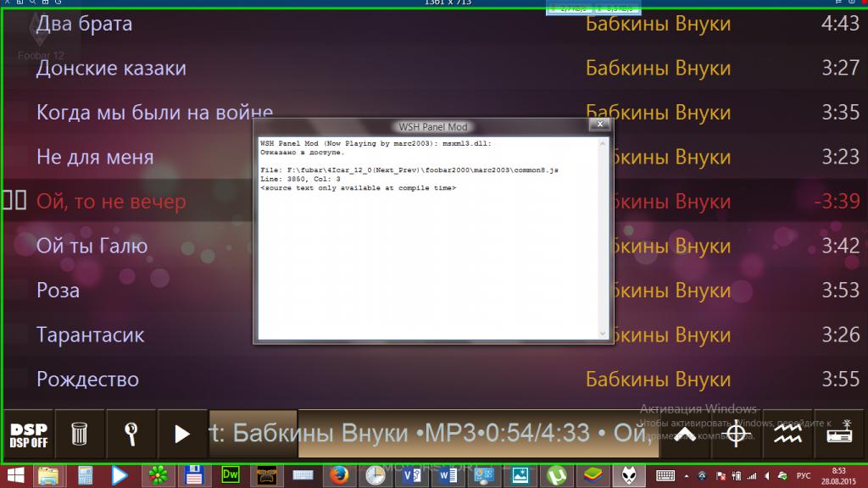
Task: Open the blue play media player taskbar icon
Action: click(120, 475)
